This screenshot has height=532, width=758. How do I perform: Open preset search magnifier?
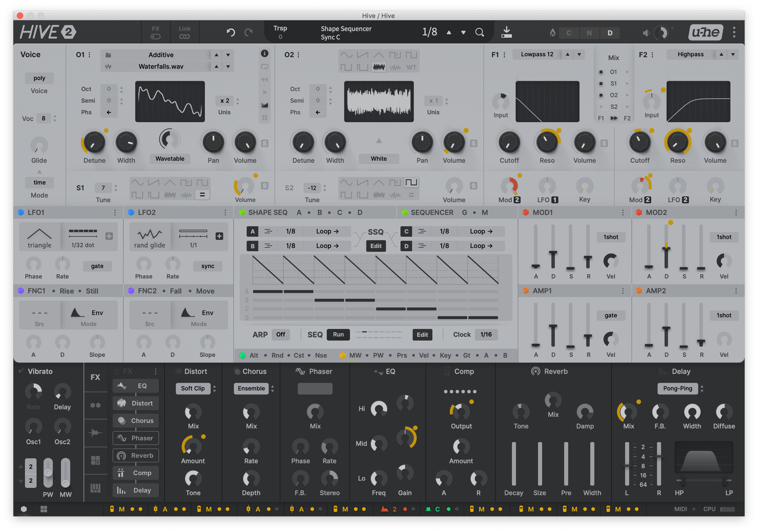(479, 32)
